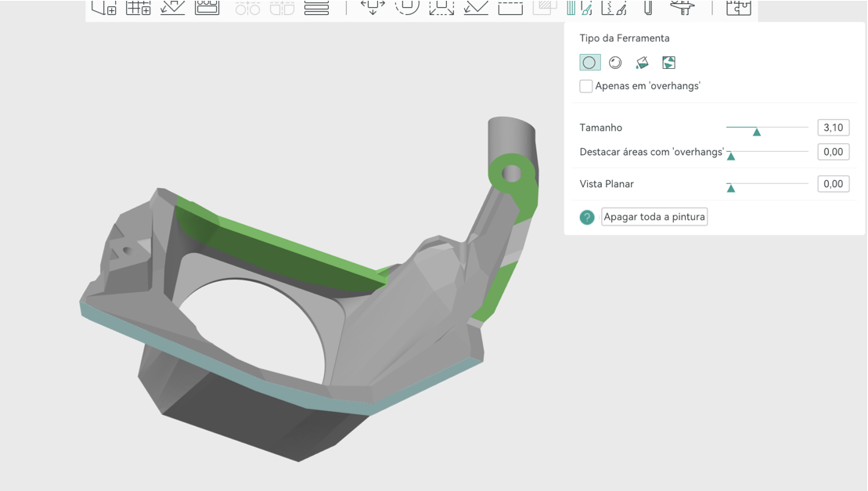Open the Seam painting tool

pyautogui.click(x=614, y=8)
